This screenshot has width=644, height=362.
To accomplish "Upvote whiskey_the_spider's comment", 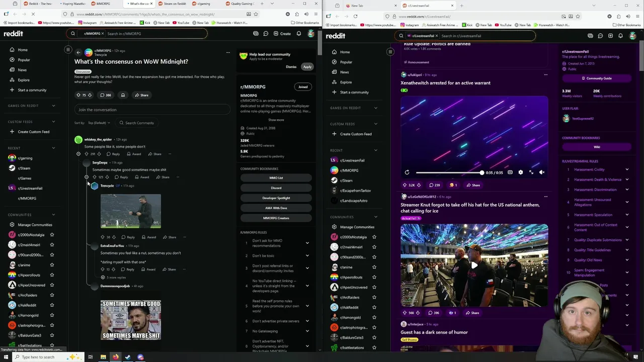I will 87,154.
